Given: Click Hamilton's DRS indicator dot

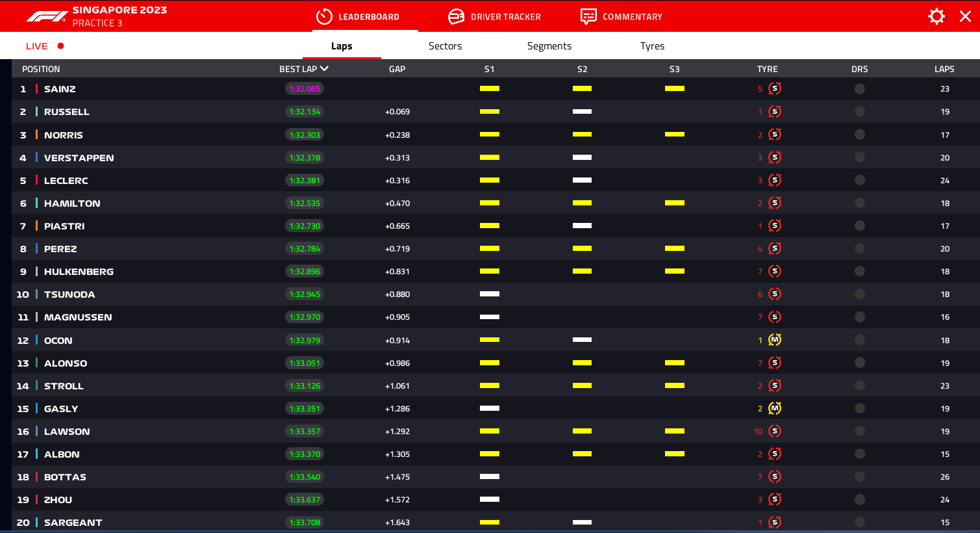Looking at the screenshot, I should (860, 203).
